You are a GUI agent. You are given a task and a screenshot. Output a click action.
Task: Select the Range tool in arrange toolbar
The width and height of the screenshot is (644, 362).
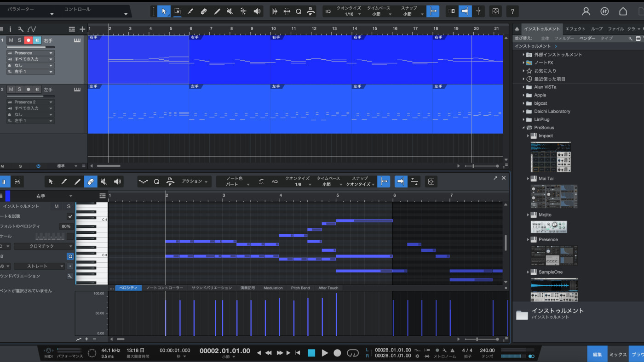pyautogui.click(x=177, y=11)
